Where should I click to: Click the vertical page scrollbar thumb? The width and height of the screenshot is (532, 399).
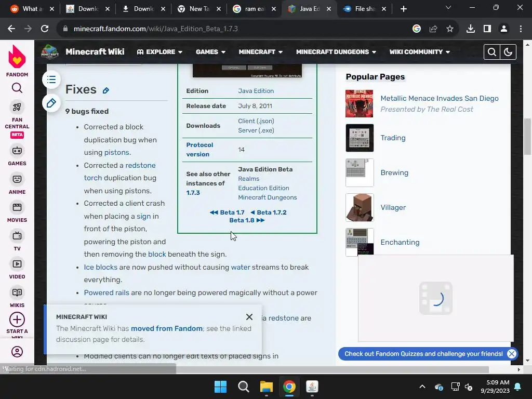(x=527, y=137)
